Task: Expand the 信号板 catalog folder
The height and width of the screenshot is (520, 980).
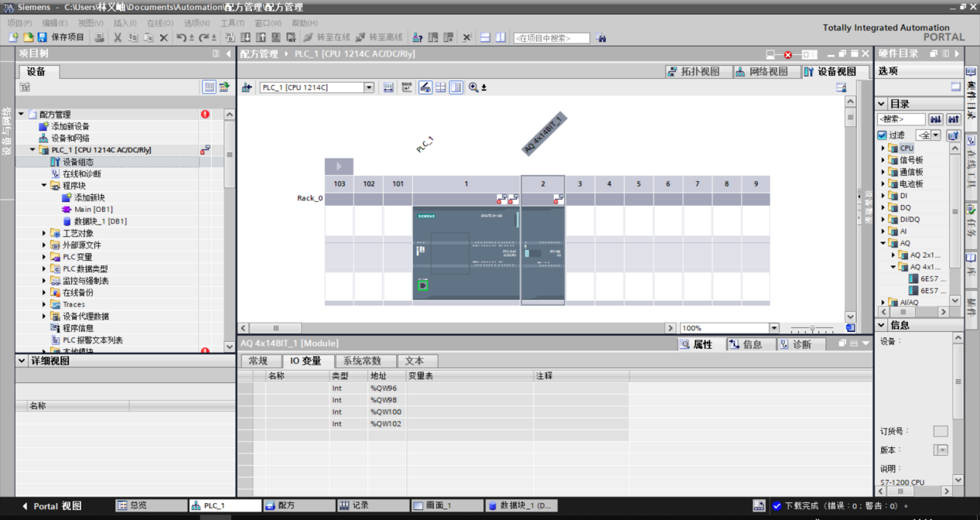Action: 883,160
